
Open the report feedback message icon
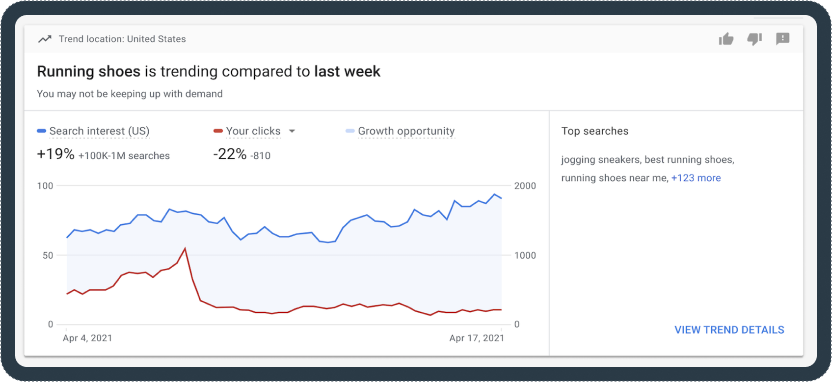(x=783, y=39)
